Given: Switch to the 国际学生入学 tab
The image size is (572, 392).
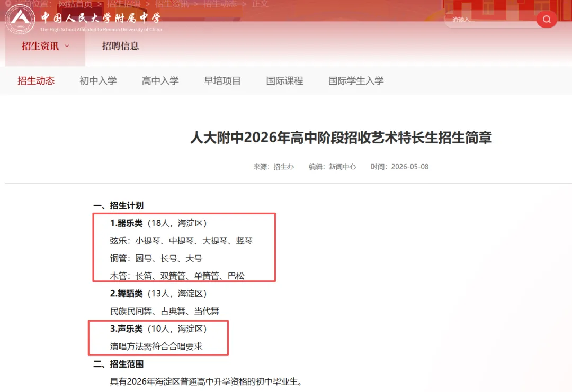Looking at the screenshot, I should pos(356,80).
